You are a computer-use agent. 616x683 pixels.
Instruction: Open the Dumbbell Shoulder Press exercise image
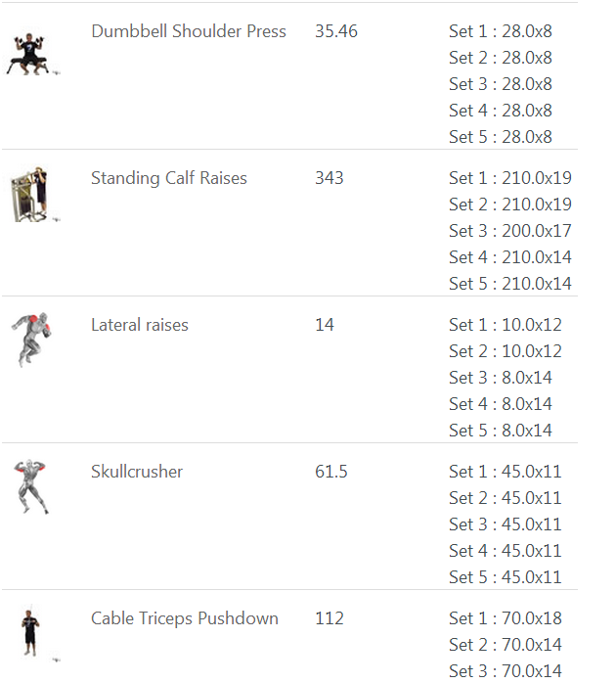(x=32, y=54)
